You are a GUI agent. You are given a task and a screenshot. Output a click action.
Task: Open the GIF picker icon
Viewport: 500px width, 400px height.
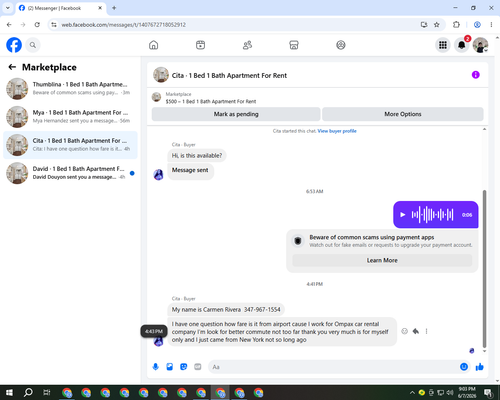pos(198,367)
